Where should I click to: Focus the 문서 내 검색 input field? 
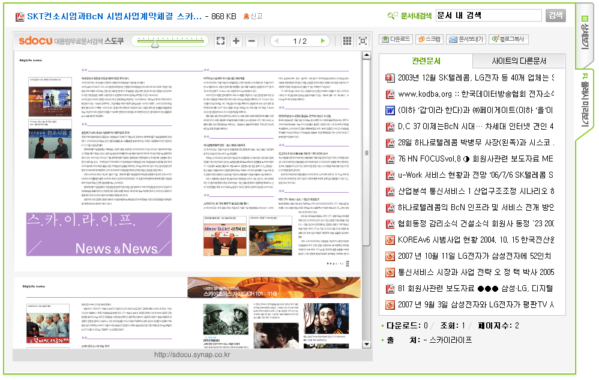click(489, 16)
